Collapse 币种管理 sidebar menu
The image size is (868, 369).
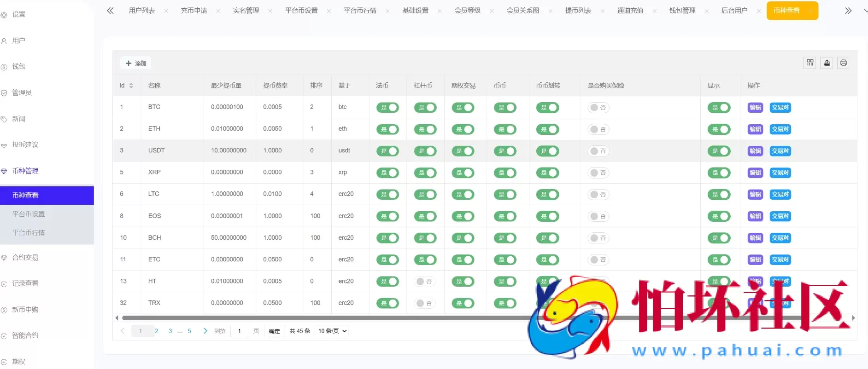[x=25, y=171]
